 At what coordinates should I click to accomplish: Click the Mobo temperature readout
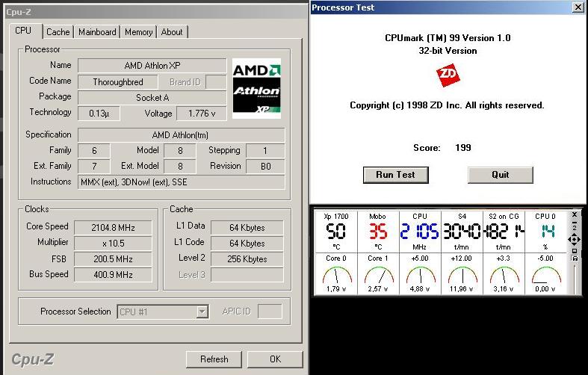pyautogui.click(x=377, y=231)
